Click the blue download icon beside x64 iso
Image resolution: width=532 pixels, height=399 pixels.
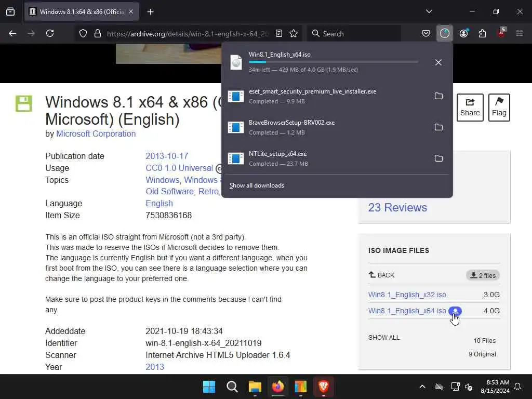(x=455, y=311)
